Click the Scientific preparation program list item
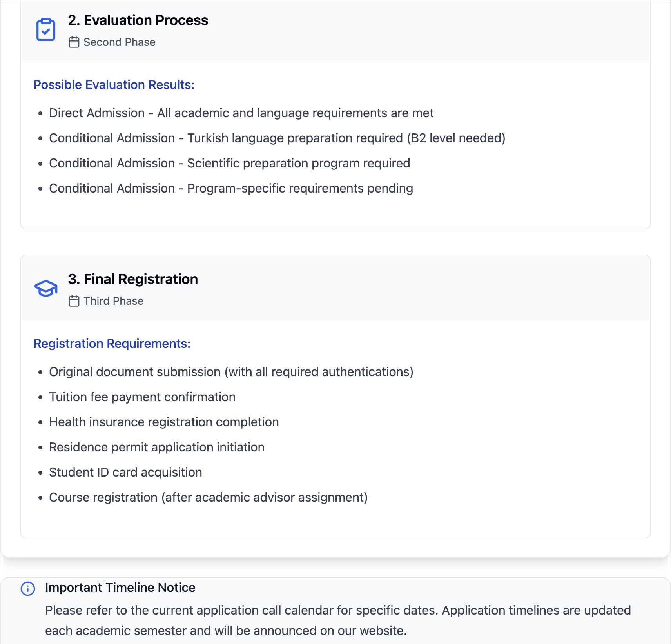671x644 pixels. click(229, 163)
